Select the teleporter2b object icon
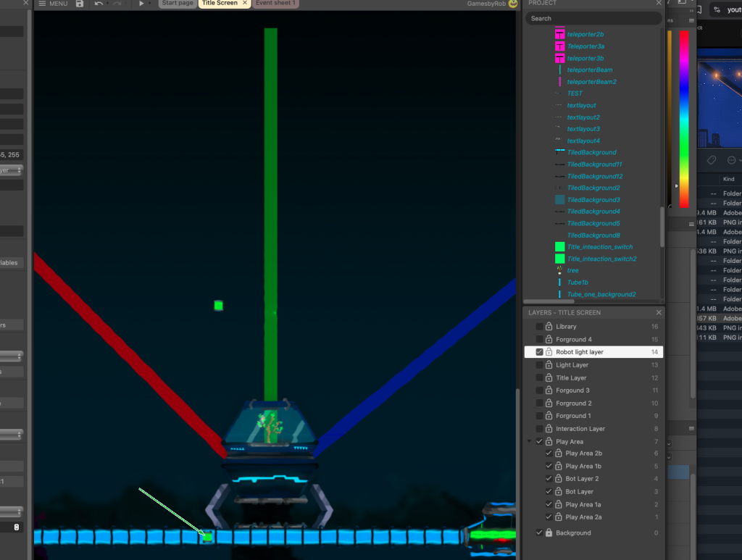The width and height of the screenshot is (742, 560). click(x=560, y=34)
